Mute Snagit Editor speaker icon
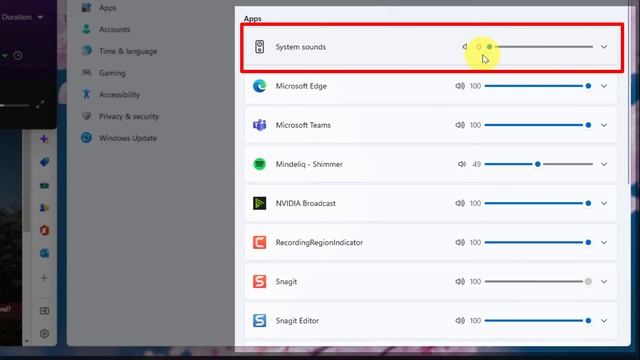This screenshot has height=360, width=640. (460, 321)
